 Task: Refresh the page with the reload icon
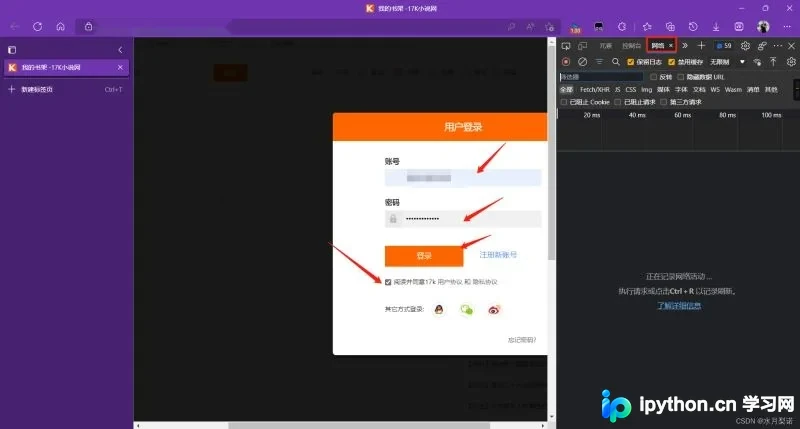point(37,27)
